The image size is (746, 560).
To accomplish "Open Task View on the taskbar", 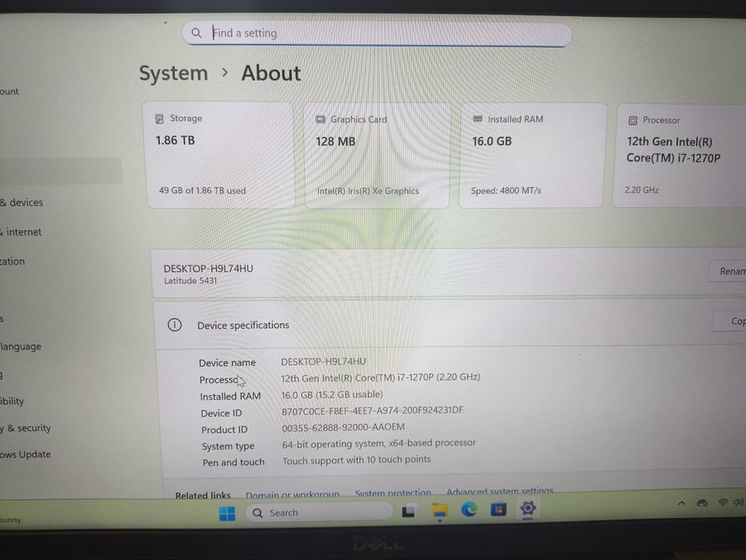I will point(408,512).
